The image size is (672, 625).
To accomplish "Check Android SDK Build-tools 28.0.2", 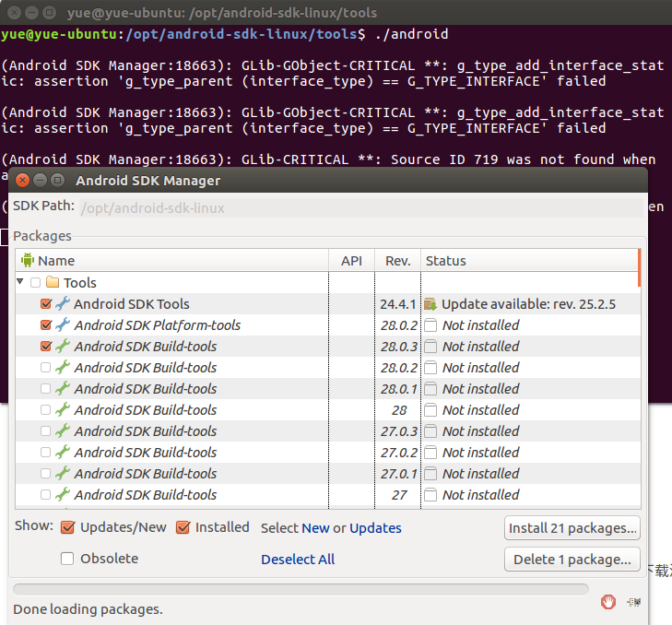I will tap(45, 368).
